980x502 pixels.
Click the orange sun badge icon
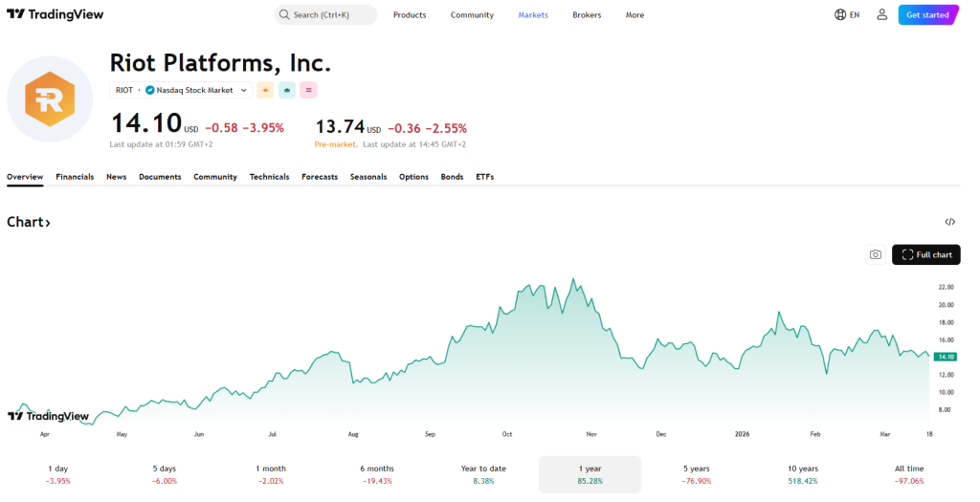click(x=265, y=90)
